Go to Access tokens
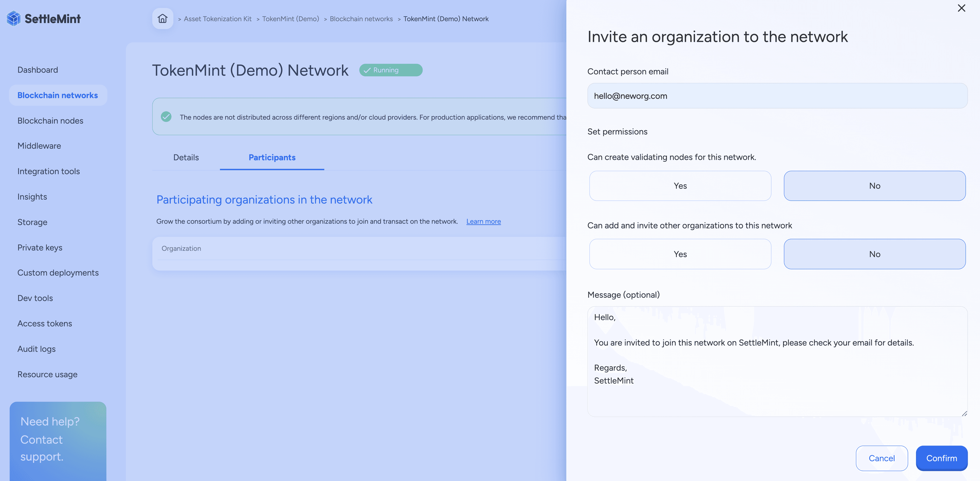Screen dimensions: 980x481 coord(44,323)
